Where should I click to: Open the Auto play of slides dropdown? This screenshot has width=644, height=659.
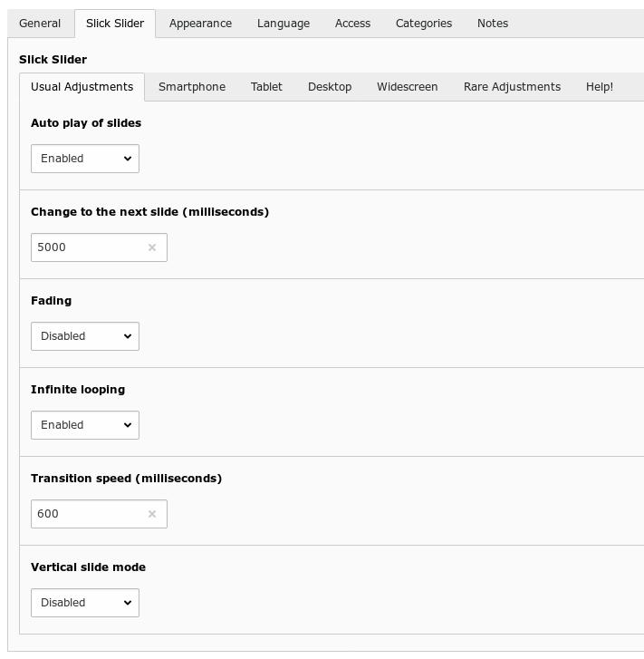click(x=85, y=159)
